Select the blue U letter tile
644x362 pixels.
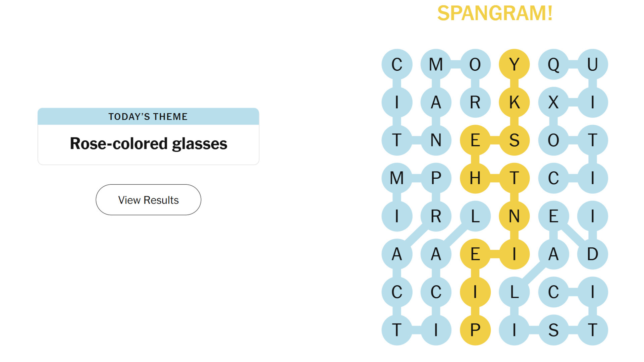point(592,64)
